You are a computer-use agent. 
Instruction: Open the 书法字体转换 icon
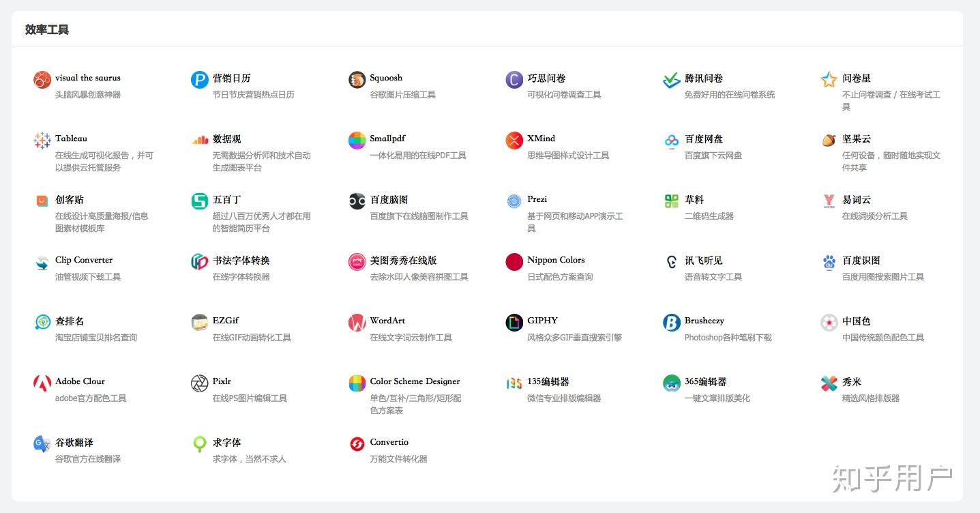coord(199,262)
